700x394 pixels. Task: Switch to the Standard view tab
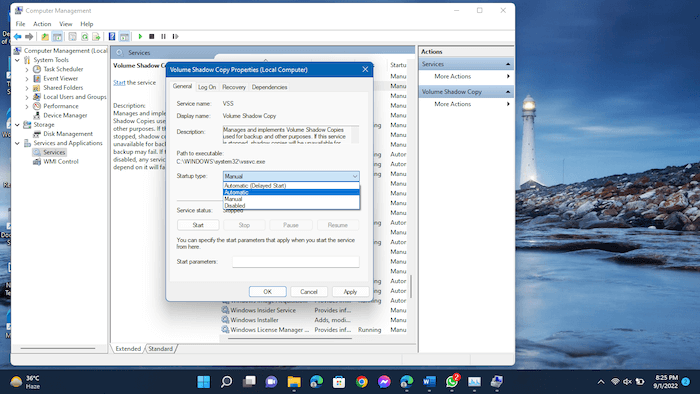160,349
